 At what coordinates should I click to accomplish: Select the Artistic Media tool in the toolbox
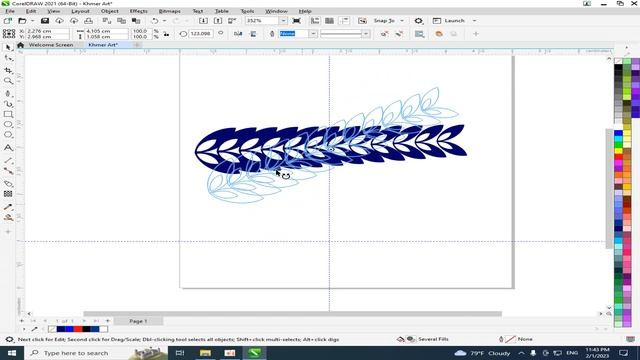8,104
